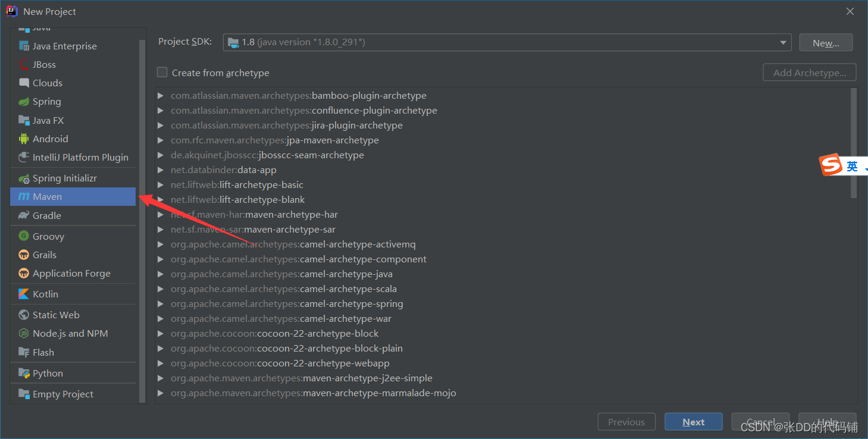This screenshot has width=868, height=439.
Task: Expand confluence-plugin-archetype node
Action: point(160,110)
